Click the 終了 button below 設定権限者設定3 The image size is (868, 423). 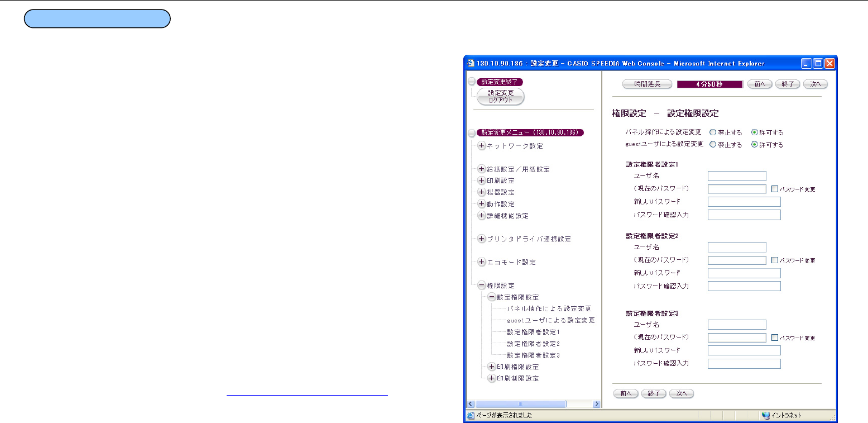pos(654,393)
